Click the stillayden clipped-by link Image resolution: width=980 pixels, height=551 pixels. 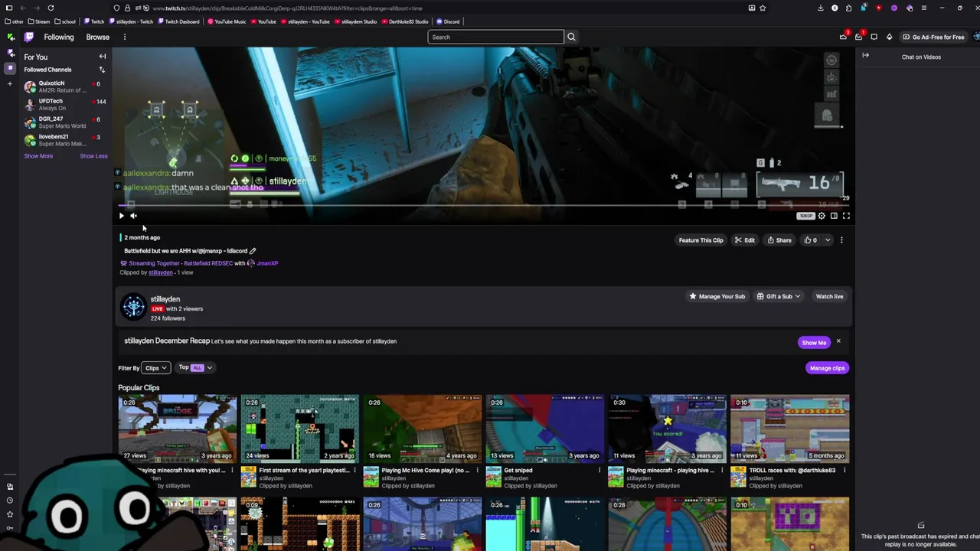click(x=161, y=272)
